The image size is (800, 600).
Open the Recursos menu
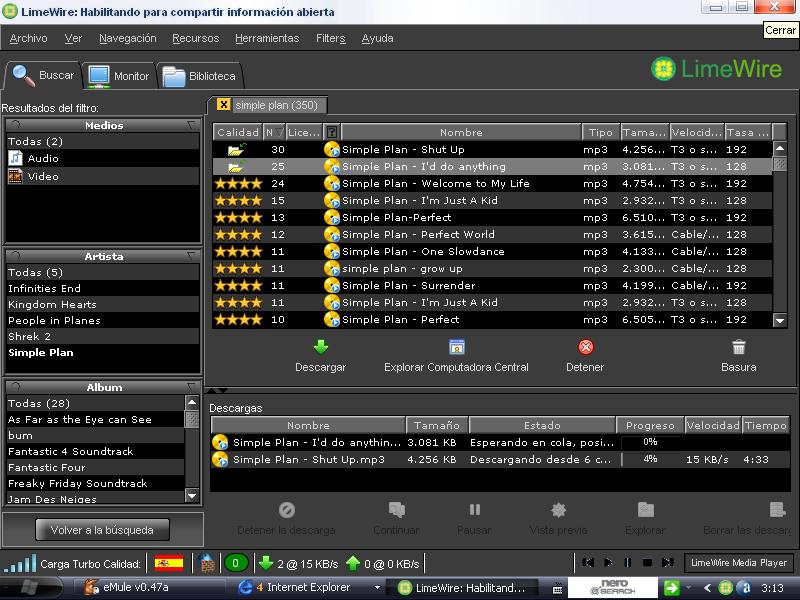tap(195, 38)
